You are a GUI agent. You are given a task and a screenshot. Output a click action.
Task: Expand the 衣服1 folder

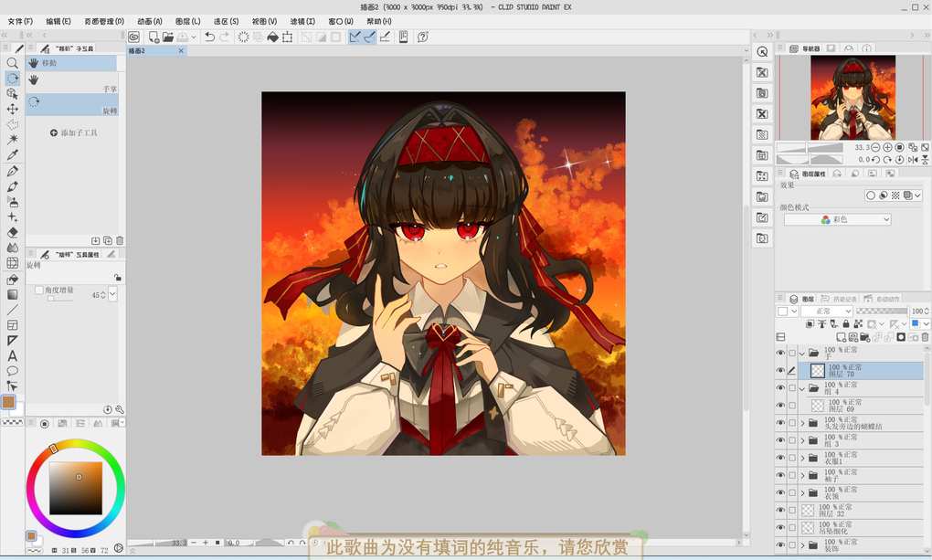802,458
